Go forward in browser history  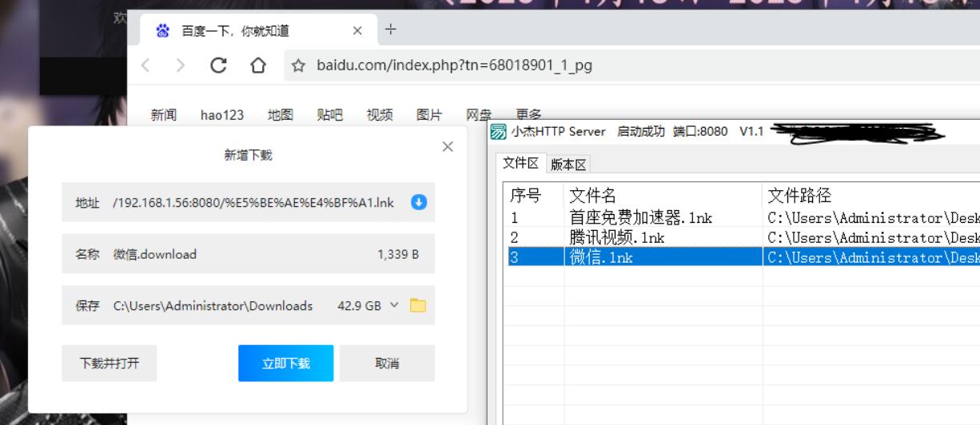[x=181, y=66]
